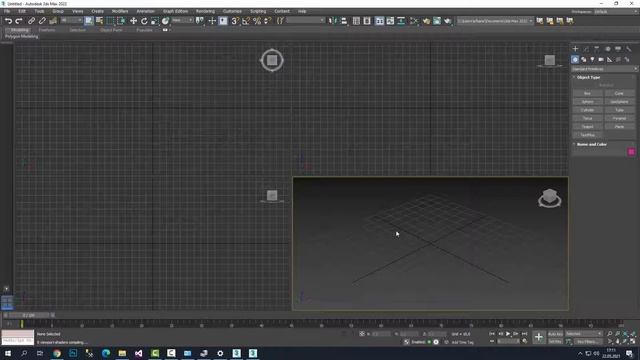Go to the animation end frame
Screen dimensions: 640x360
click(x=524, y=334)
